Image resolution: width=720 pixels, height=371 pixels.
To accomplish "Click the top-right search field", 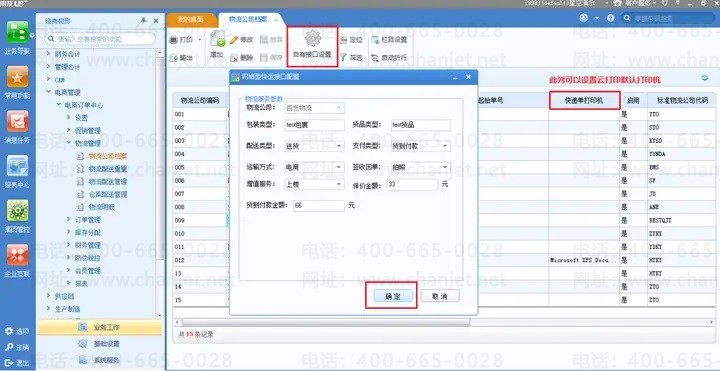I will (668, 18).
